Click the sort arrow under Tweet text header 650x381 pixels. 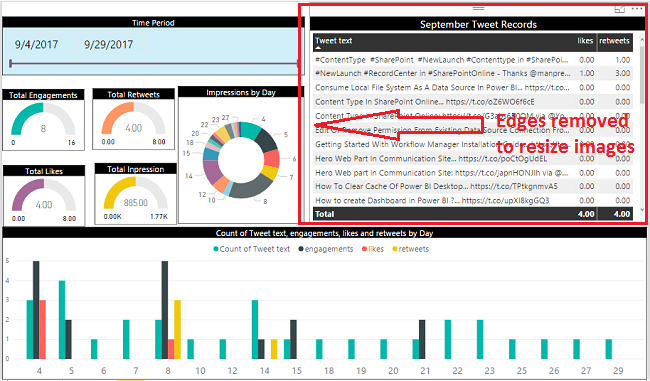click(318, 48)
